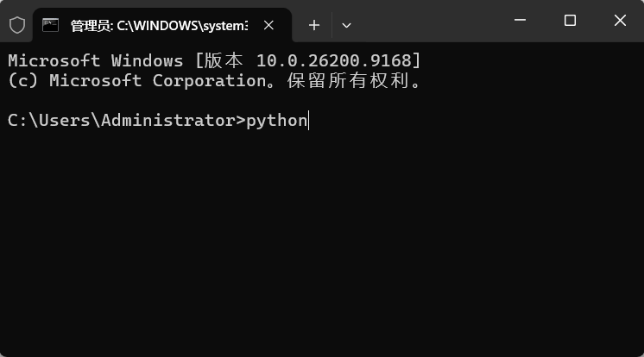Click the empty terminal area below the prompt

pos(322,242)
